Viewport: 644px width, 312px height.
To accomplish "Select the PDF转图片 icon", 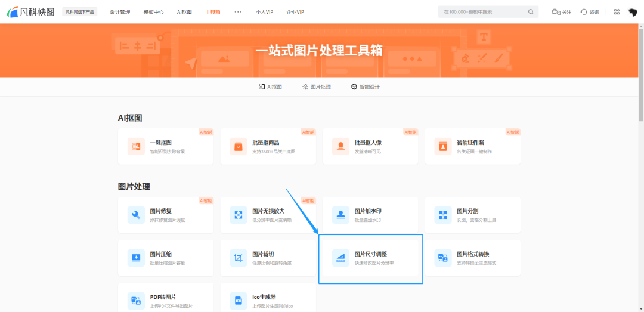I will (x=136, y=301).
